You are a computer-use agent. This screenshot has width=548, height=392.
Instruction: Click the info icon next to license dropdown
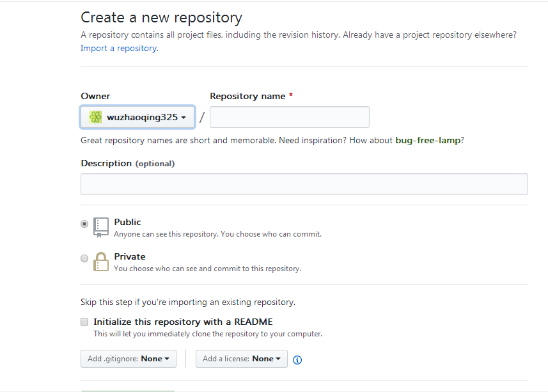297,360
